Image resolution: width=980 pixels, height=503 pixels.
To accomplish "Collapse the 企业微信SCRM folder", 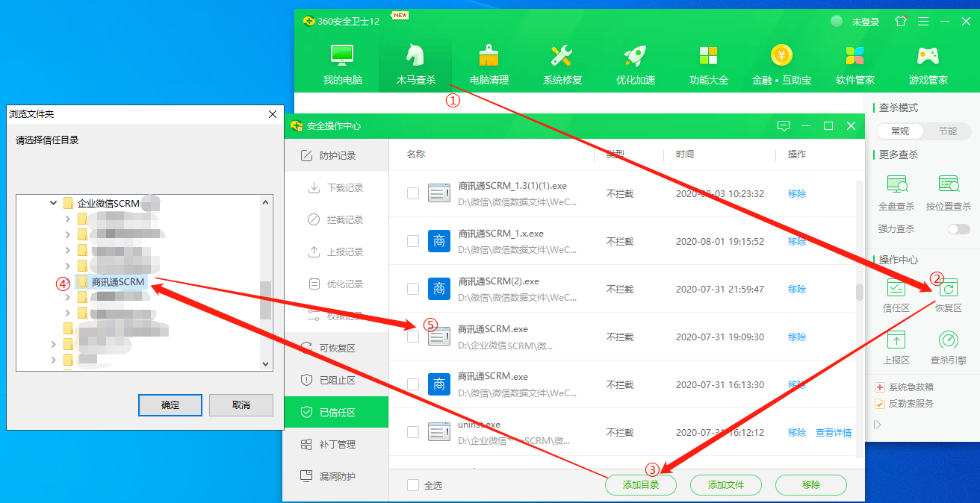I will pyautogui.click(x=53, y=202).
